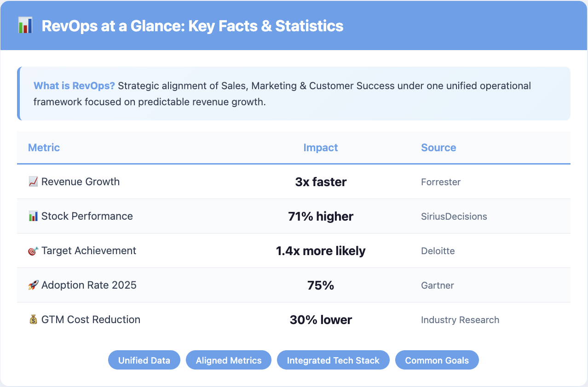Click the Stock Performance bar chart icon

pyautogui.click(x=33, y=216)
